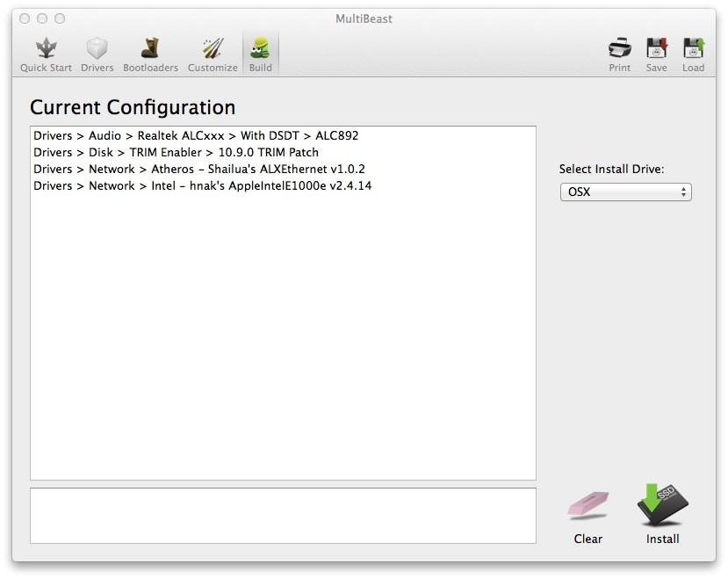The height and width of the screenshot is (579, 728).
Task: Save configuration with the floppy icon
Action: coord(657,48)
